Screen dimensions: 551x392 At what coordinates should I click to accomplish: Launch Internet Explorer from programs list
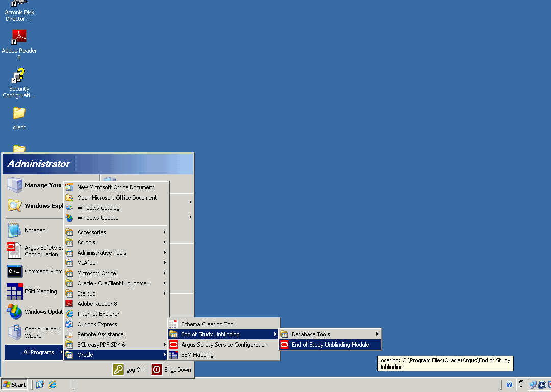coord(116,314)
